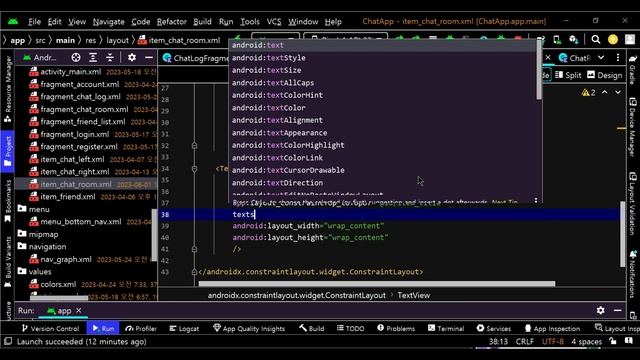Switch editor to Design view

click(604, 75)
